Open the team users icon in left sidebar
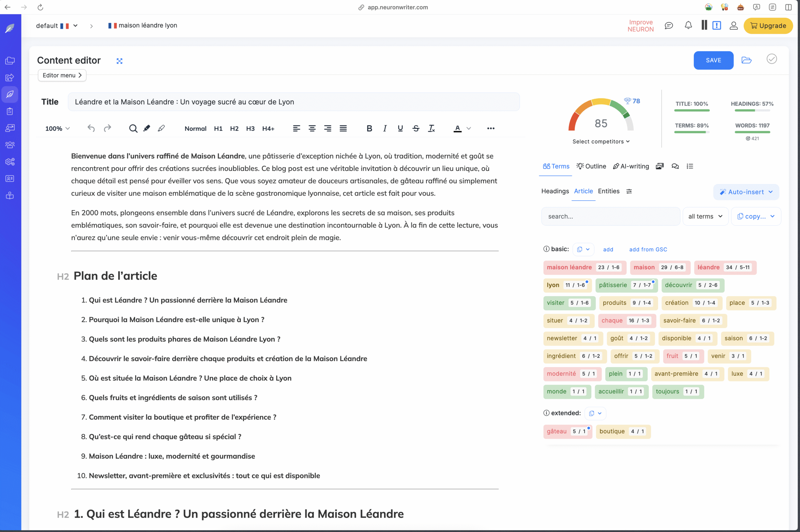This screenshot has width=800, height=532. 10,145
